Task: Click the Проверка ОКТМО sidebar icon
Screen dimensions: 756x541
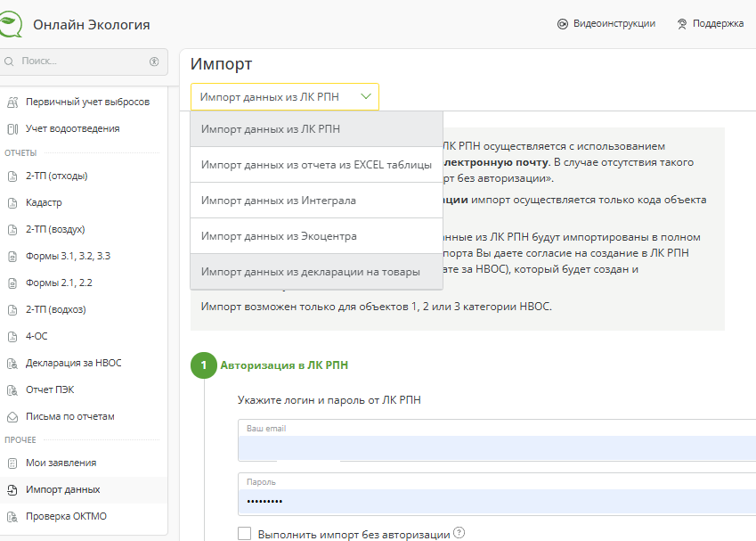Action: [12, 516]
